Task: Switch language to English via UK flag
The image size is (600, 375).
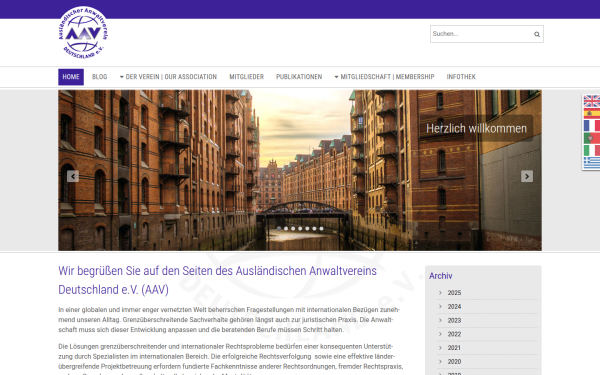Action: point(592,101)
